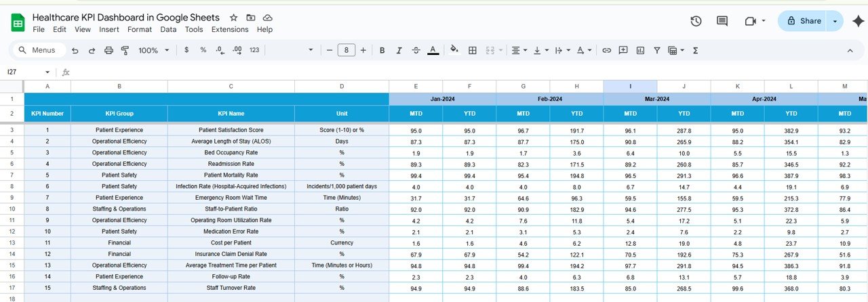Click the insert chart icon
868x302 pixels.
point(639,50)
